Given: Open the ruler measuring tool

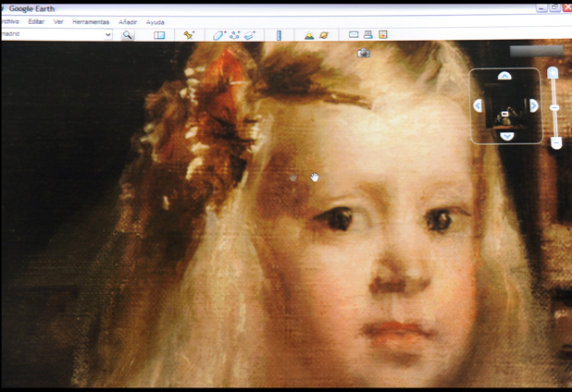Looking at the screenshot, I should coord(280,35).
